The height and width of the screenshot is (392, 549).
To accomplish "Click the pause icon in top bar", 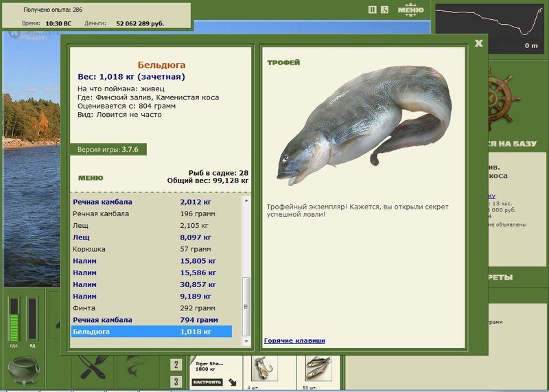I will [373, 10].
